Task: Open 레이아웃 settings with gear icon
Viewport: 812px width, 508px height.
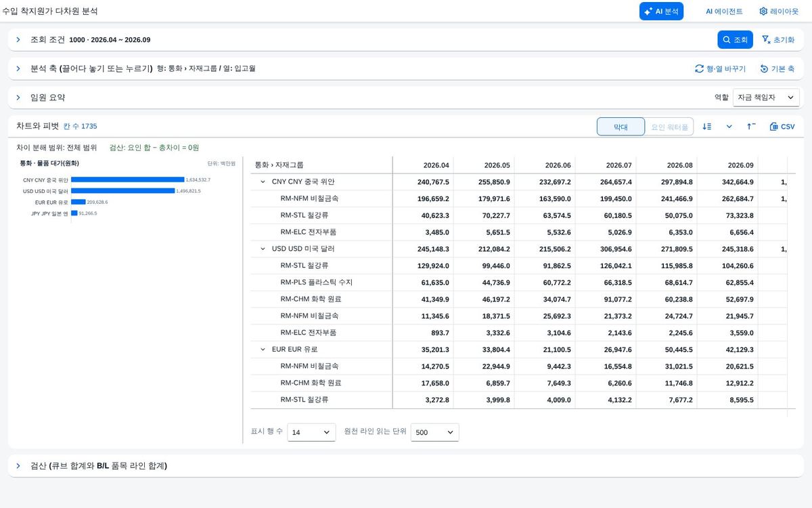Action: [x=779, y=12]
